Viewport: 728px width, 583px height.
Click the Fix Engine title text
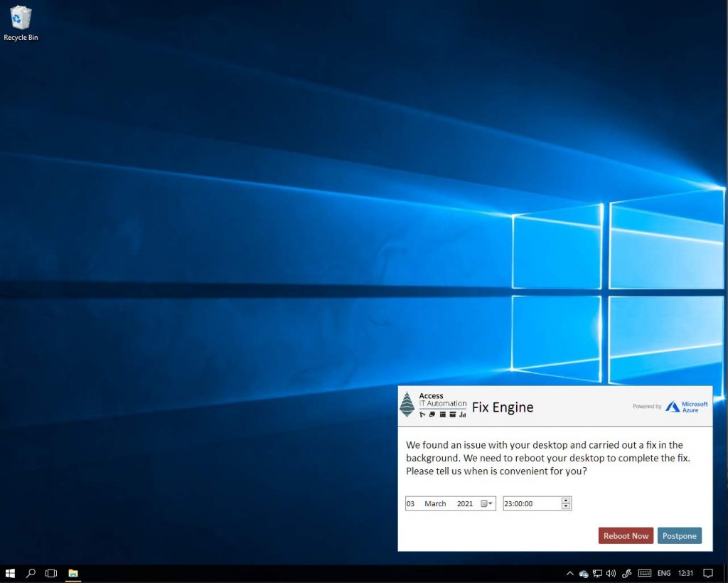503,407
